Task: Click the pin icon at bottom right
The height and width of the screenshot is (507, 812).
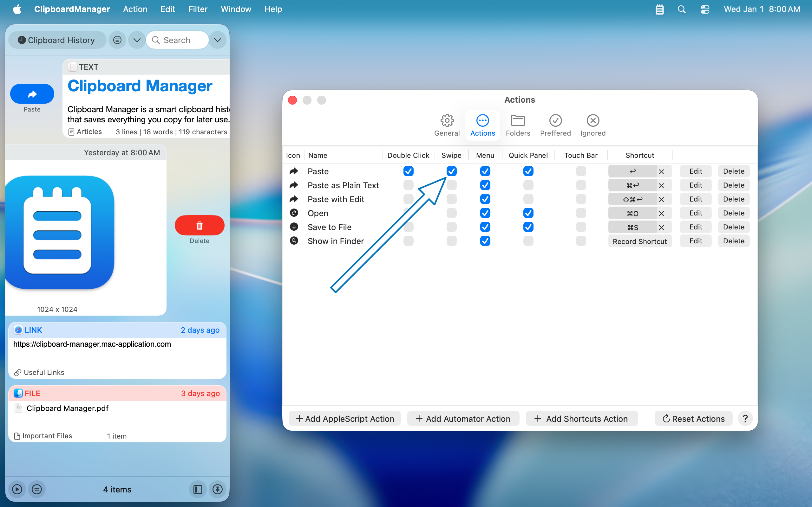Action: 217,489
